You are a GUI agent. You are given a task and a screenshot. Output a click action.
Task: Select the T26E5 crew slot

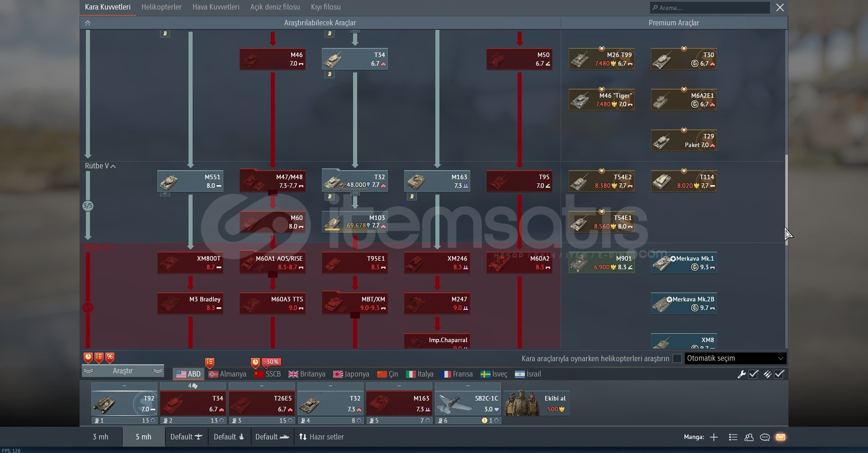click(x=262, y=404)
